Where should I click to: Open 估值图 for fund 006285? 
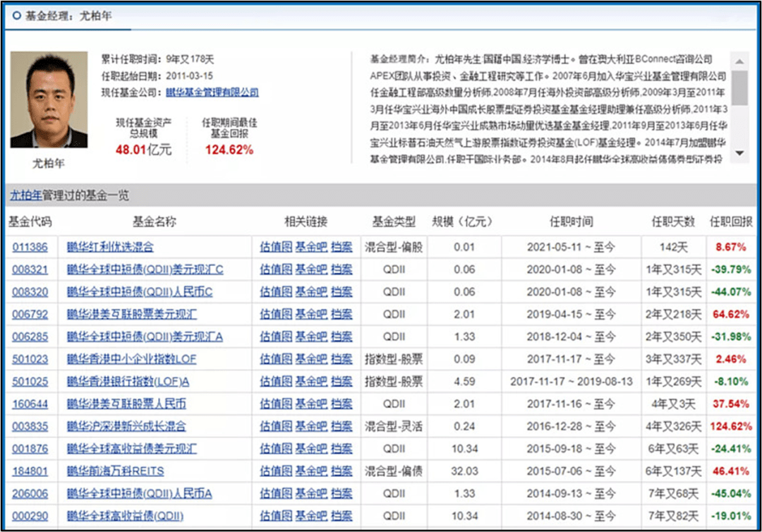(x=276, y=337)
